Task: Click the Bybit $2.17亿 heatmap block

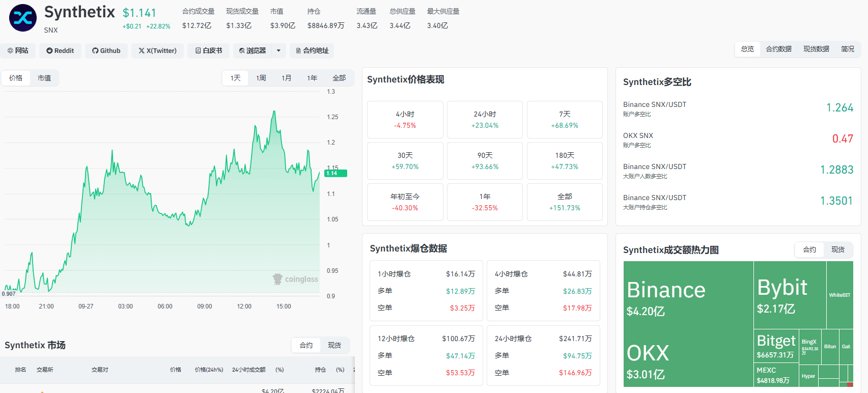Action: point(790,295)
